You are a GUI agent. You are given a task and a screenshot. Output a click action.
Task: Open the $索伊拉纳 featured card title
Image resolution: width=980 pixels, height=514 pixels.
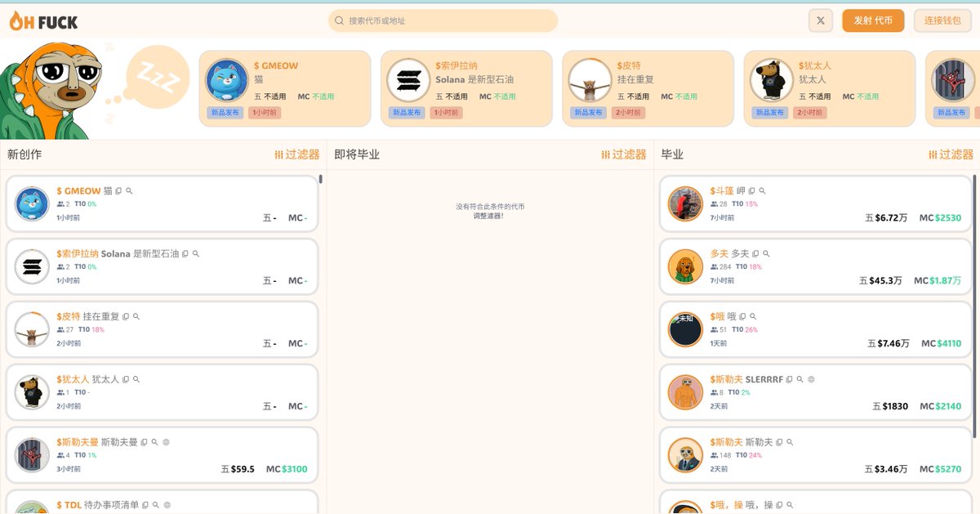(x=457, y=65)
